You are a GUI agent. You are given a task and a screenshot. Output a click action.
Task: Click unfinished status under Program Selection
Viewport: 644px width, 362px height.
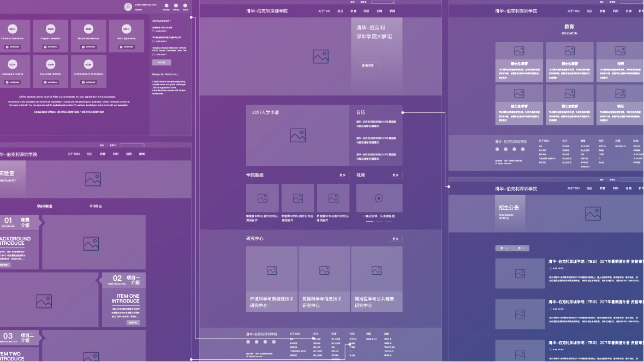tap(50, 47)
